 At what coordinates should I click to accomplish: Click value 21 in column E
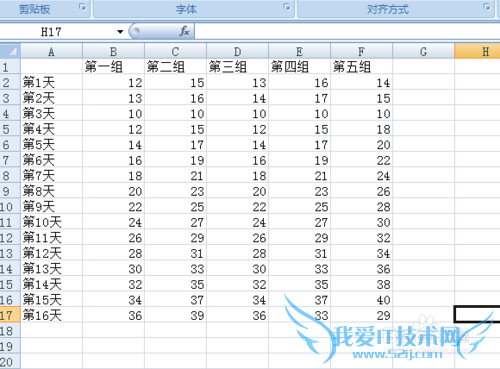pyautogui.click(x=299, y=175)
